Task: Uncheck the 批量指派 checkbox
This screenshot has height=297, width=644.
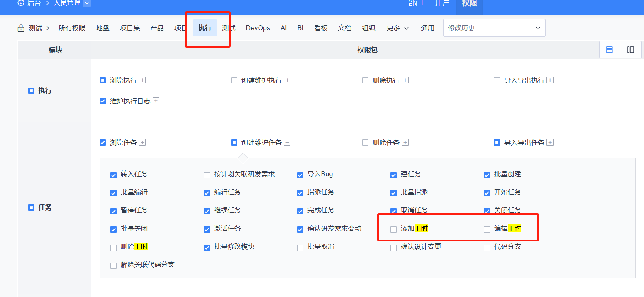Action: coord(393,193)
